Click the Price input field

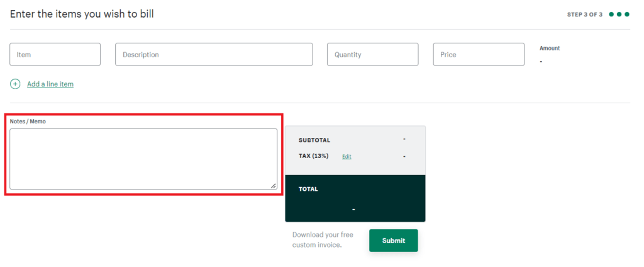pos(479,55)
